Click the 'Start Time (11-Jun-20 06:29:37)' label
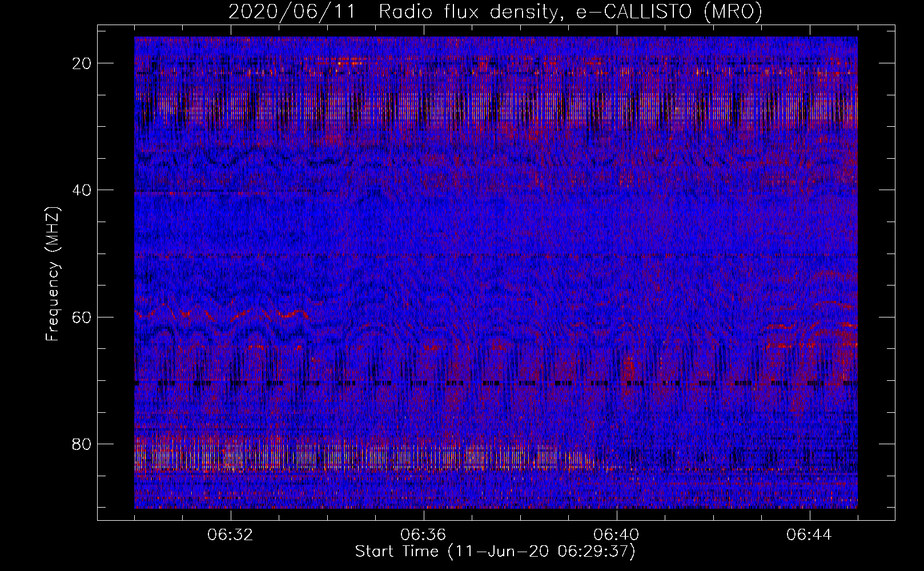 (x=495, y=552)
